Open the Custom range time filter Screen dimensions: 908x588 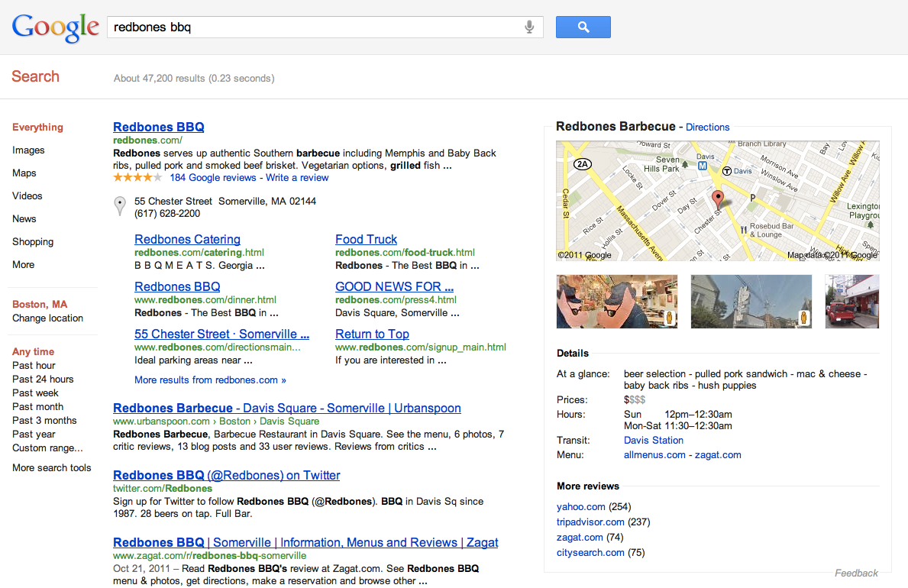(47, 448)
